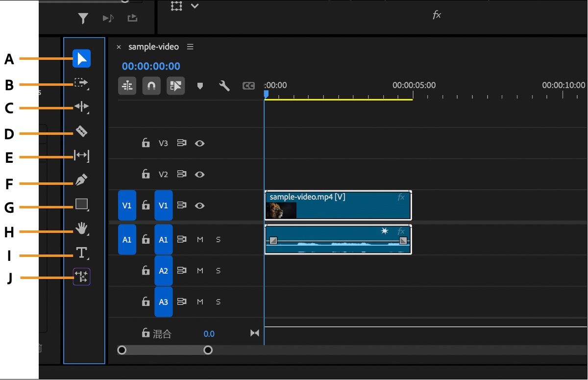Select the Razor tool
Image resolution: width=588 pixels, height=380 pixels.
click(81, 131)
